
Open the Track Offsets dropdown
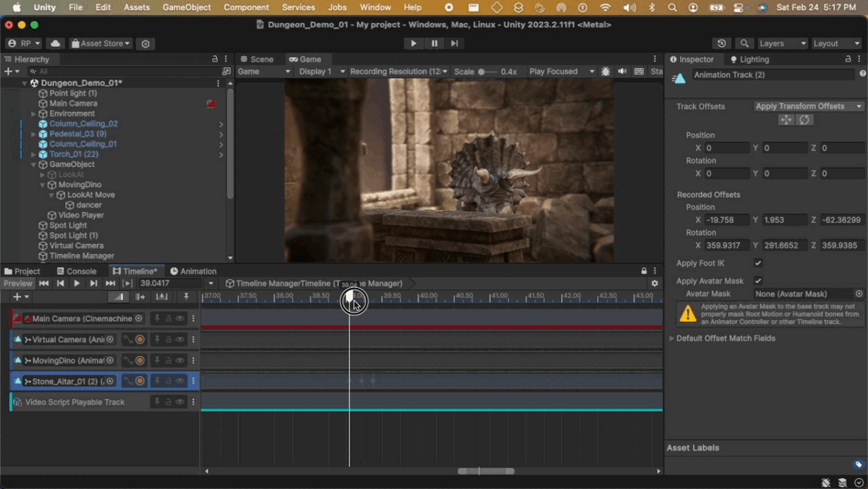809,106
